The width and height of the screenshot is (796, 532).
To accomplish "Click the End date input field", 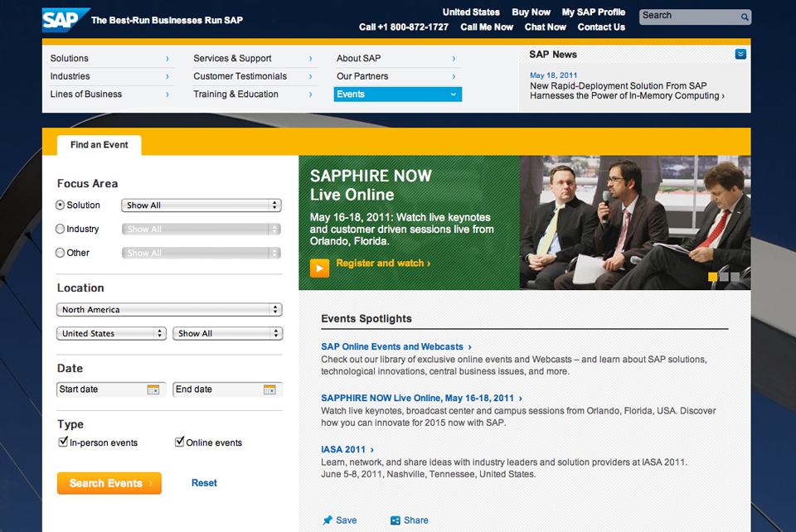I will [x=227, y=389].
